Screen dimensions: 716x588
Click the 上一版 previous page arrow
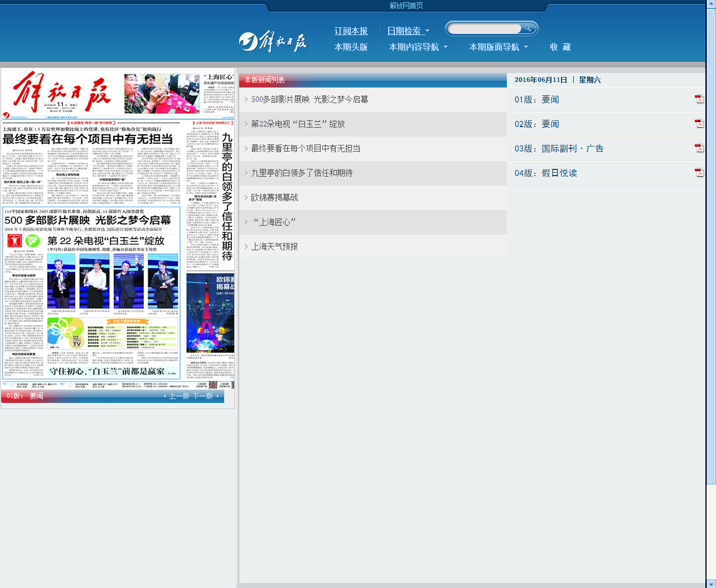165,396
